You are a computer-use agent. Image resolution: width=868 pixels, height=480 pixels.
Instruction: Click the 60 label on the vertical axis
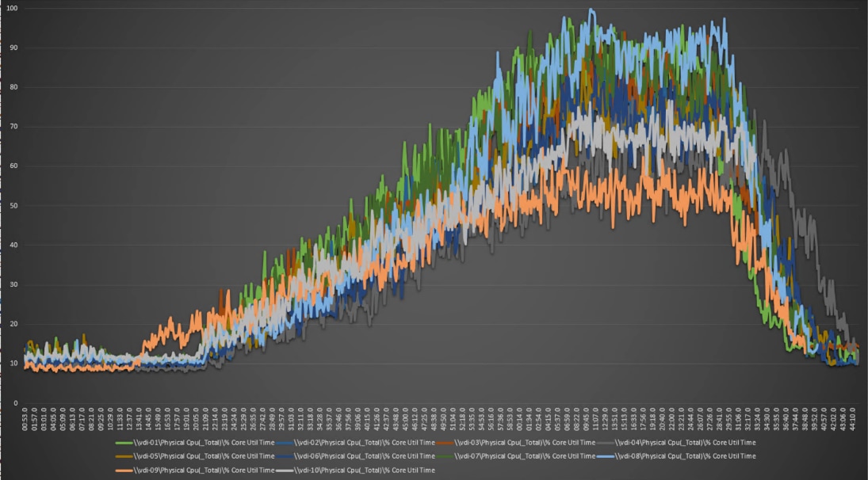click(x=13, y=166)
